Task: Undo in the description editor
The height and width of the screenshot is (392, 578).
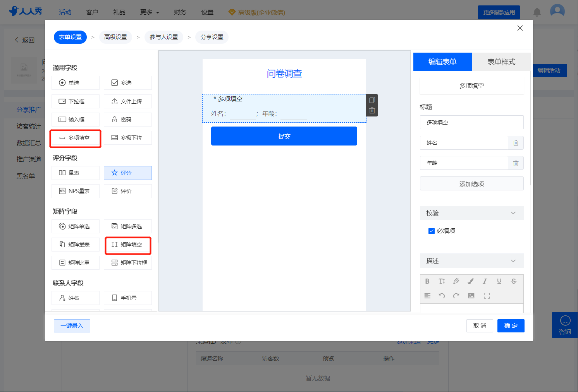Action: [x=442, y=296]
